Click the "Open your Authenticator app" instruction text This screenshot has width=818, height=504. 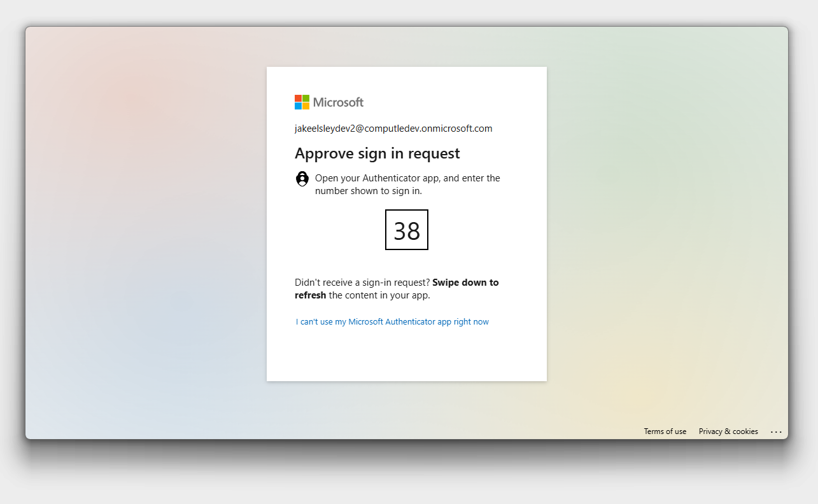point(407,185)
